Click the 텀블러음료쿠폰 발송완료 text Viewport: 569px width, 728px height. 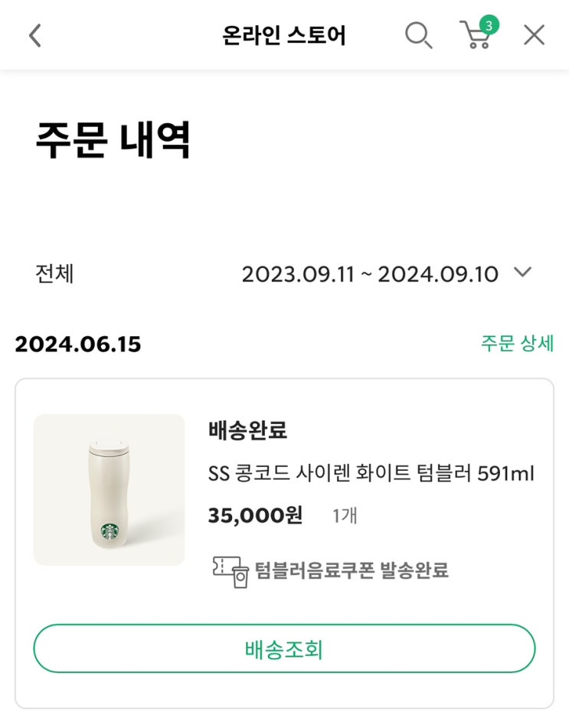coord(352,570)
